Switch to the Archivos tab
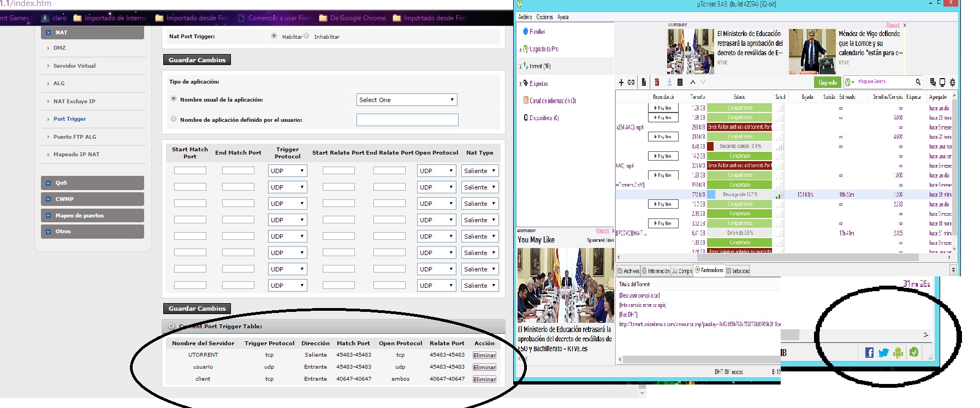The height and width of the screenshot is (408, 980). (x=628, y=271)
